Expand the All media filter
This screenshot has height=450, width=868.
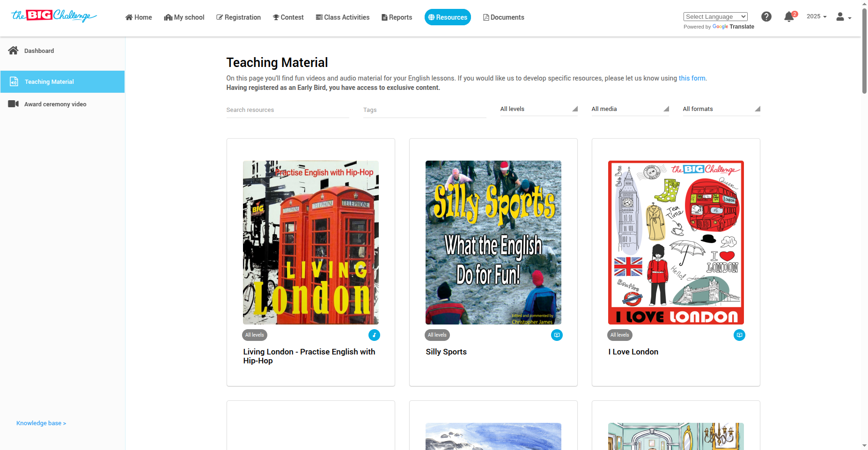(630, 109)
